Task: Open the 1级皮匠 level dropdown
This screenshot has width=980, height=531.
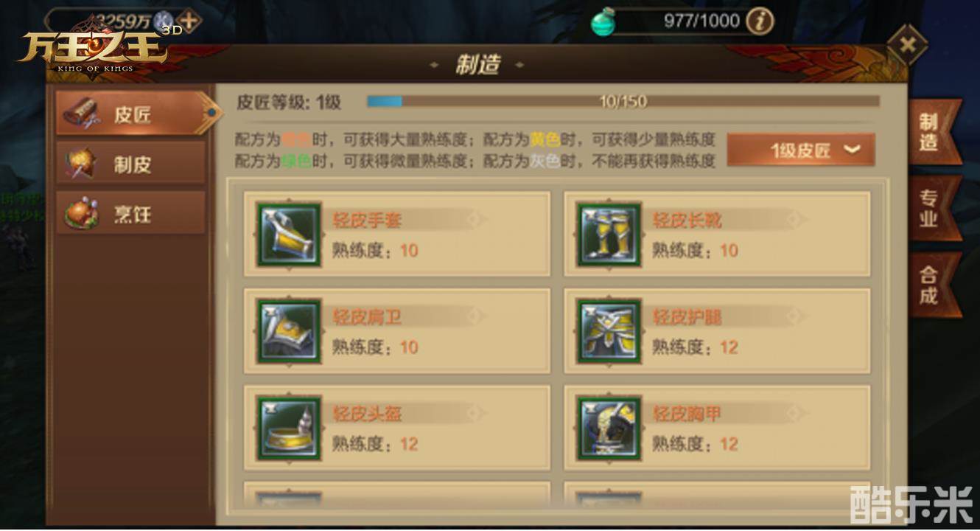Action: click(801, 150)
